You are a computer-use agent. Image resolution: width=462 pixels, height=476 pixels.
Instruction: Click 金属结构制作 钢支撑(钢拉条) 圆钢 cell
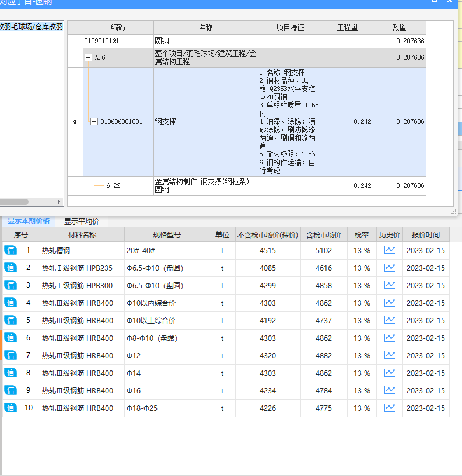point(206,185)
